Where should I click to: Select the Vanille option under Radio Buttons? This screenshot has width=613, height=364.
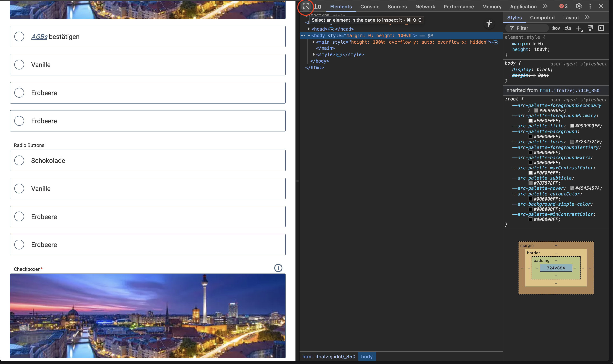(19, 189)
